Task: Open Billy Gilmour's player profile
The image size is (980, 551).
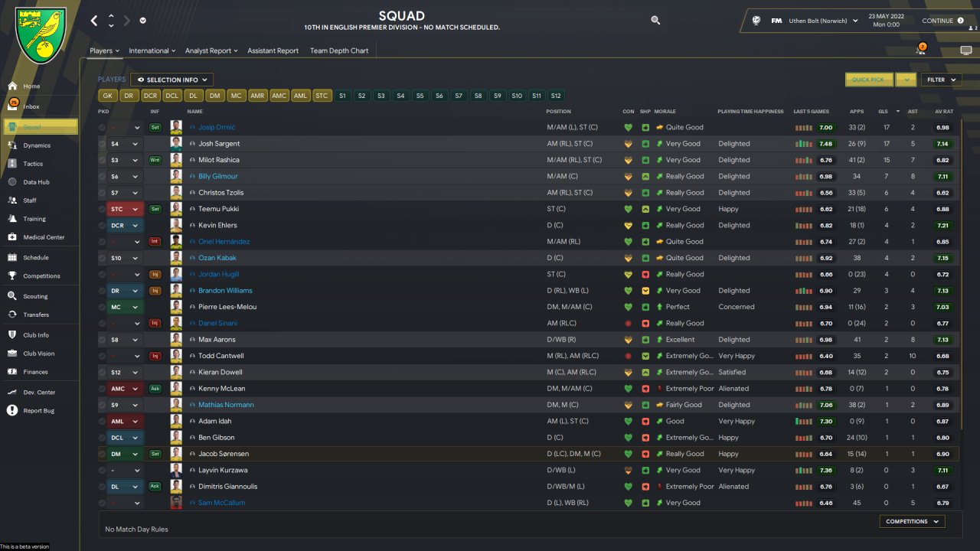Action: click(x=218, y=176)
